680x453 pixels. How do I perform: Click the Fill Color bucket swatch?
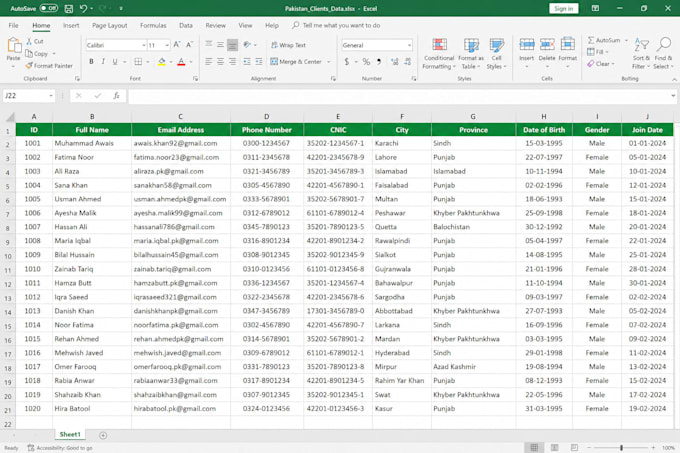161,62
